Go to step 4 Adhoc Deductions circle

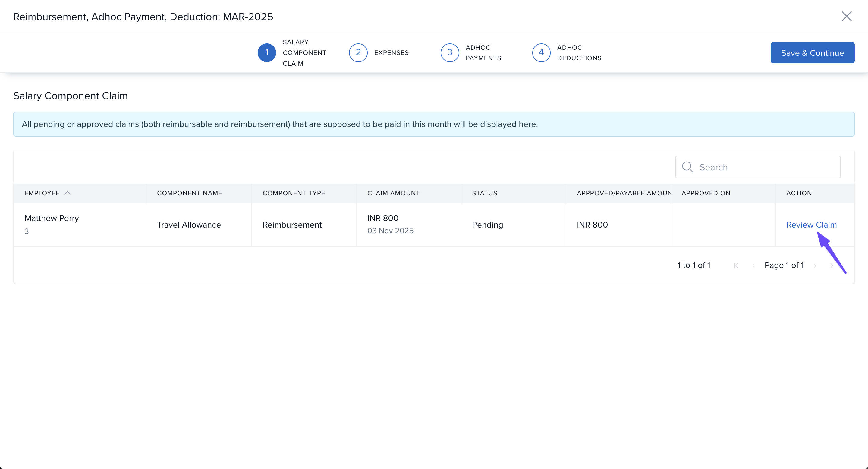coord(541,52)
